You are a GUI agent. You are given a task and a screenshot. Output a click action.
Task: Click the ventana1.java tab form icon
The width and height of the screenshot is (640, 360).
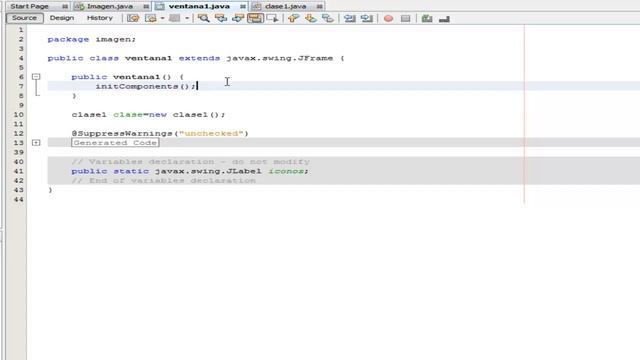160,7
